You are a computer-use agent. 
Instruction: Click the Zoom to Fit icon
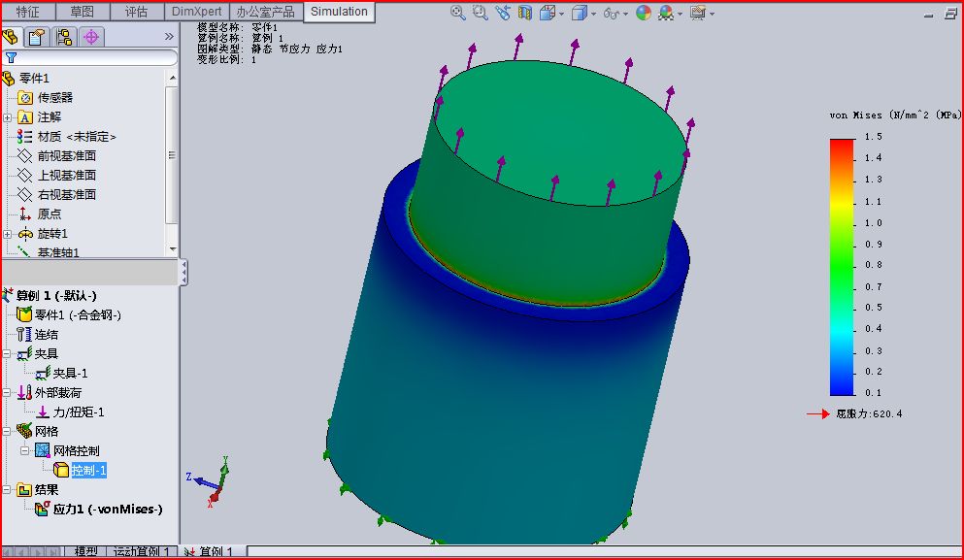click(457, 13)
